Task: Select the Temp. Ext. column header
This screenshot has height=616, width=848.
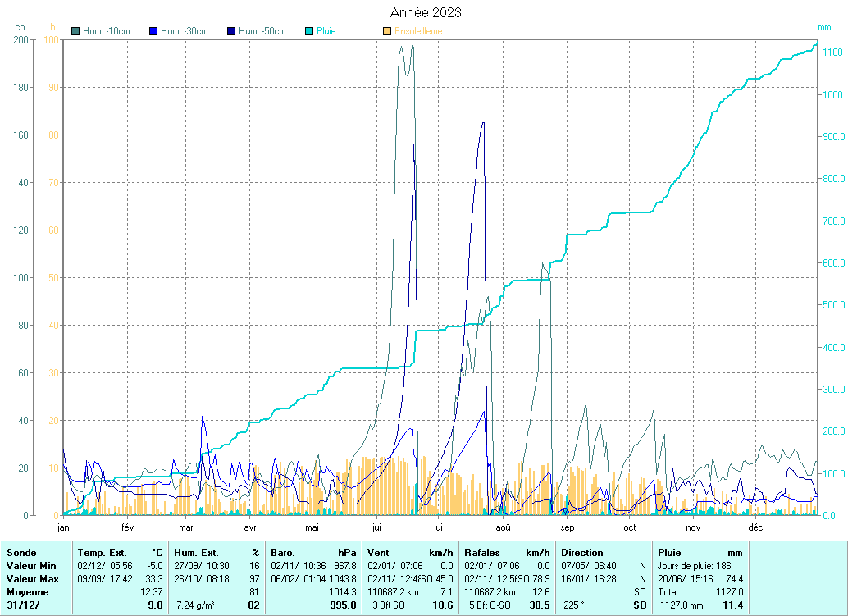Action: pyautogui.click(x=121, y=553)
